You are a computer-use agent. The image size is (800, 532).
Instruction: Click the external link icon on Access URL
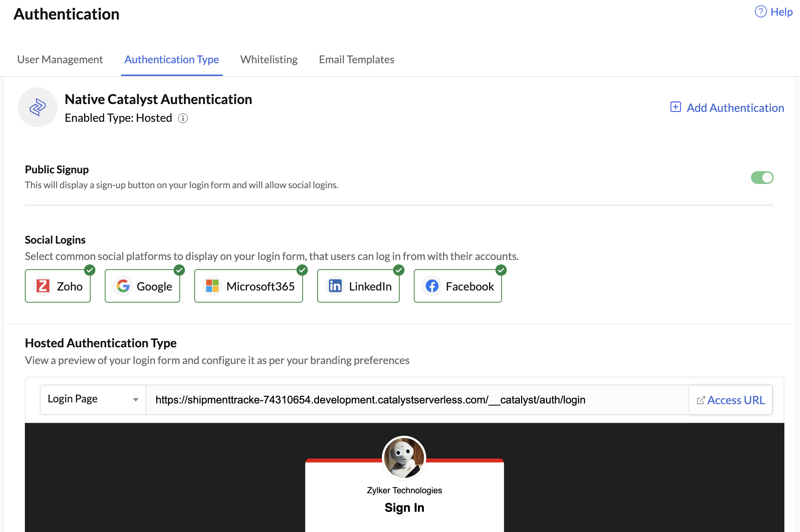pos(701,400)
